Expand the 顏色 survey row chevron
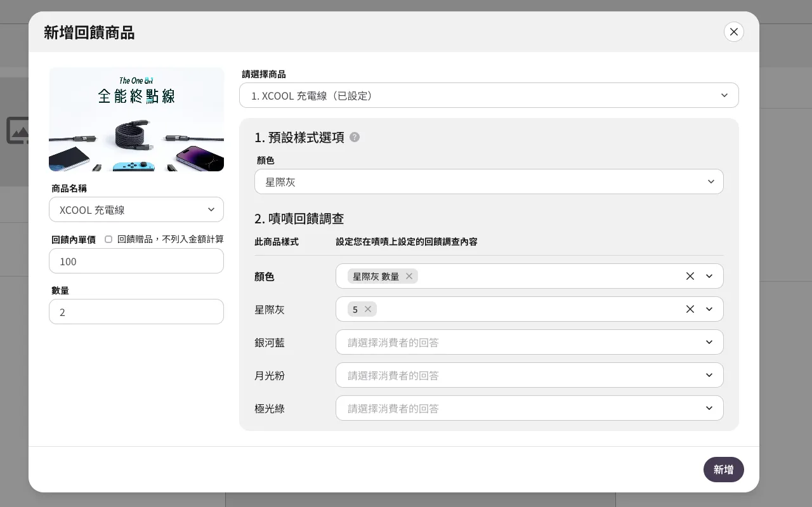 (x=709, y=276)
